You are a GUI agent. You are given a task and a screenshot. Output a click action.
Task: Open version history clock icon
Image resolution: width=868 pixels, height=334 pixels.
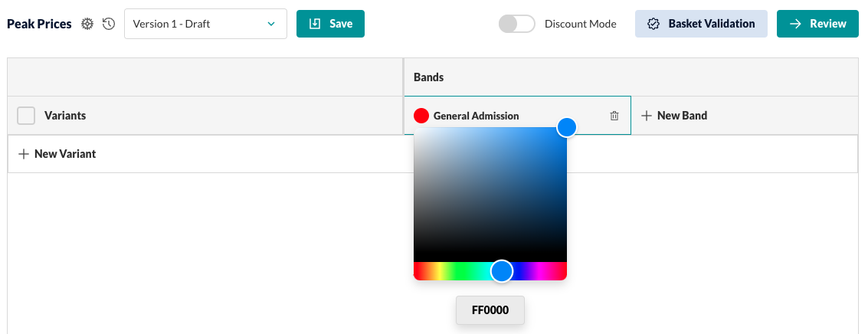click(x=109, y=24)
